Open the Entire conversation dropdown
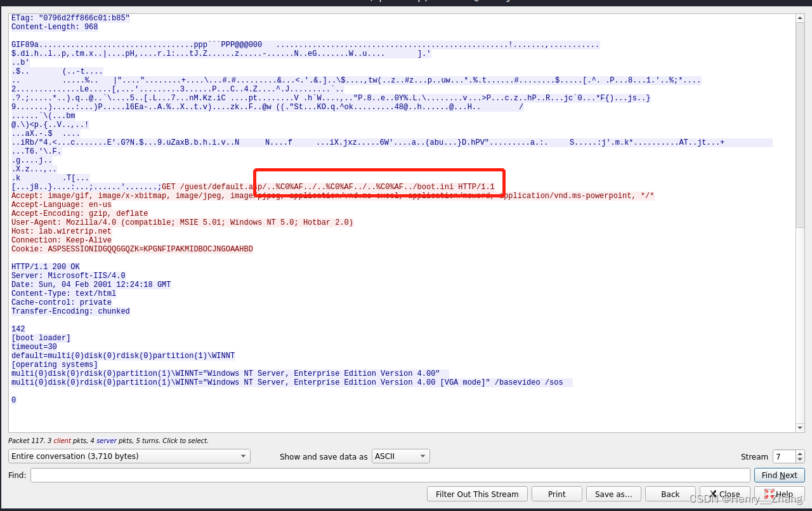812x511 pixels. [129, 456]
